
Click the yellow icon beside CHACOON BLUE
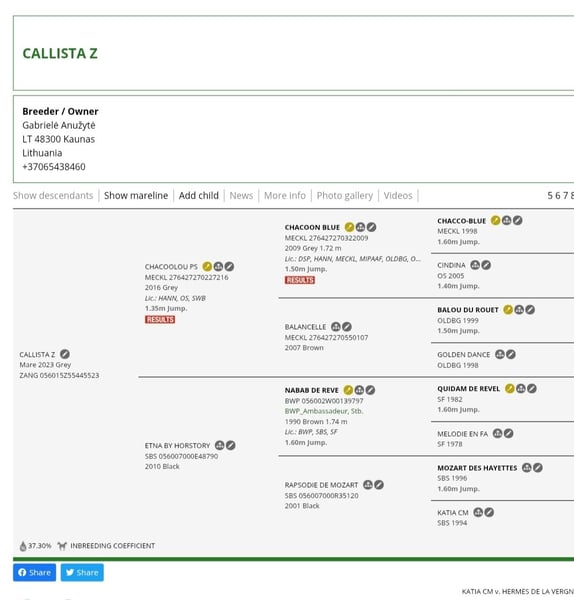click(x=349, y=227)
